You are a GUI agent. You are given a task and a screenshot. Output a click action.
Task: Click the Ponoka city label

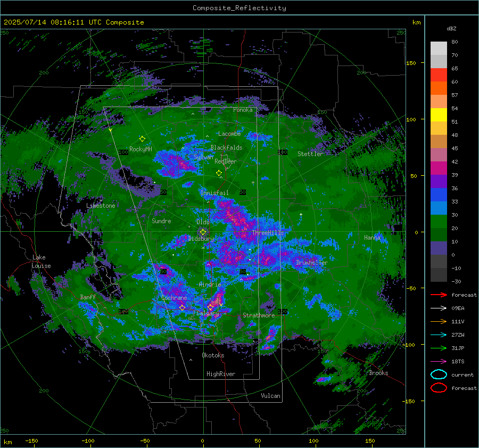pos(243,110)
